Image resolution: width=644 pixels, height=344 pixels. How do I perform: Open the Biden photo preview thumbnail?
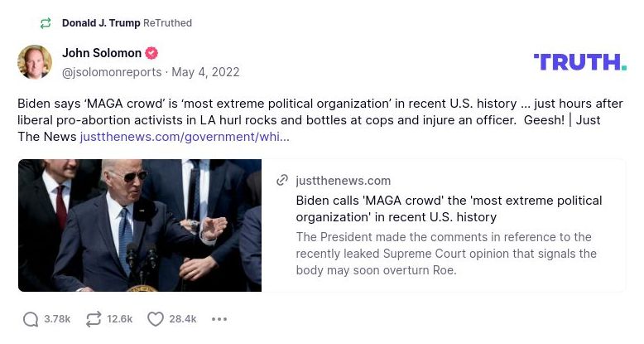140,225
